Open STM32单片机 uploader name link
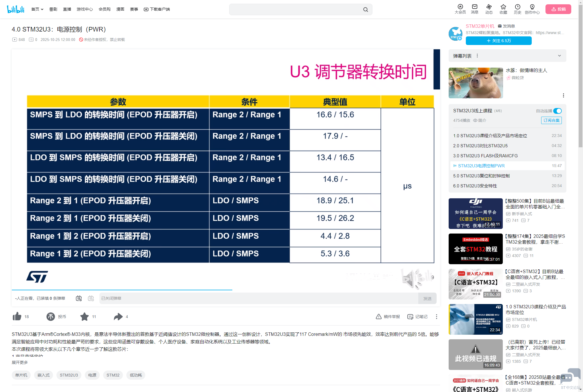 coord(480,26)
